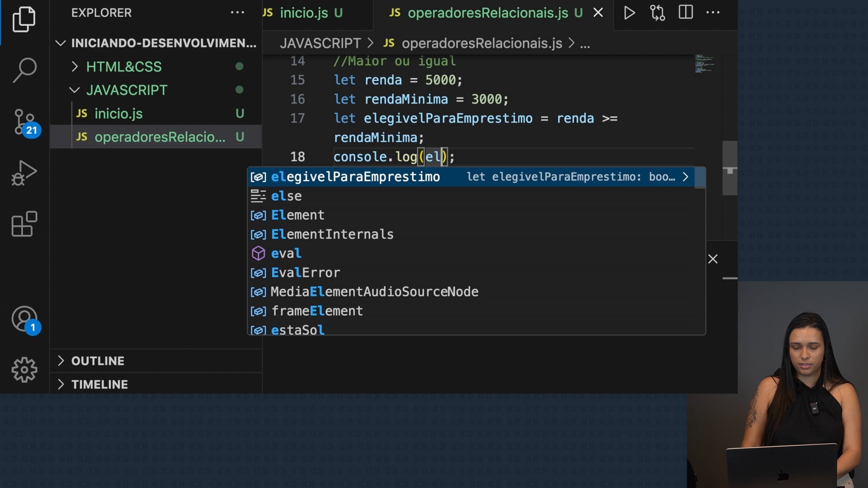Open the Extensions view
Viewport: 868px width, 488px height.
point(24,224)
